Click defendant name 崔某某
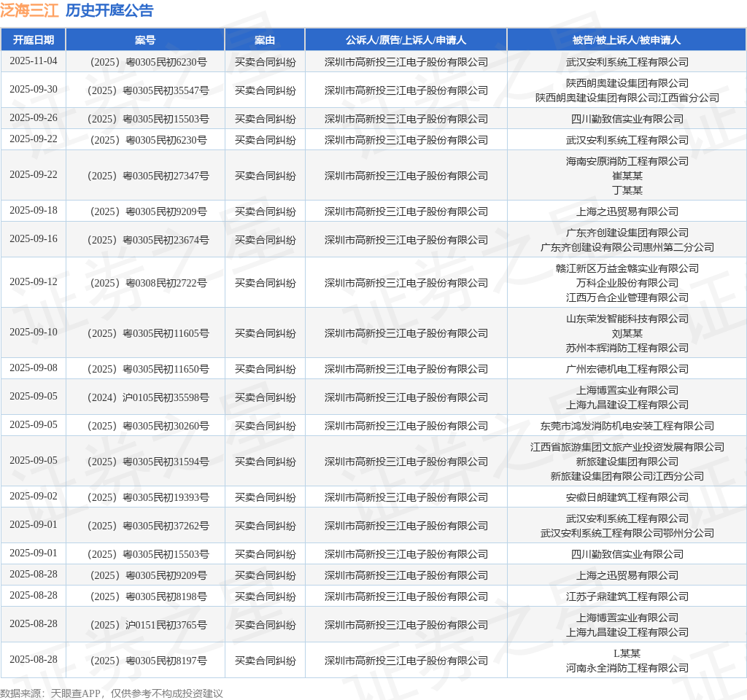 click(x=627, y=176)
